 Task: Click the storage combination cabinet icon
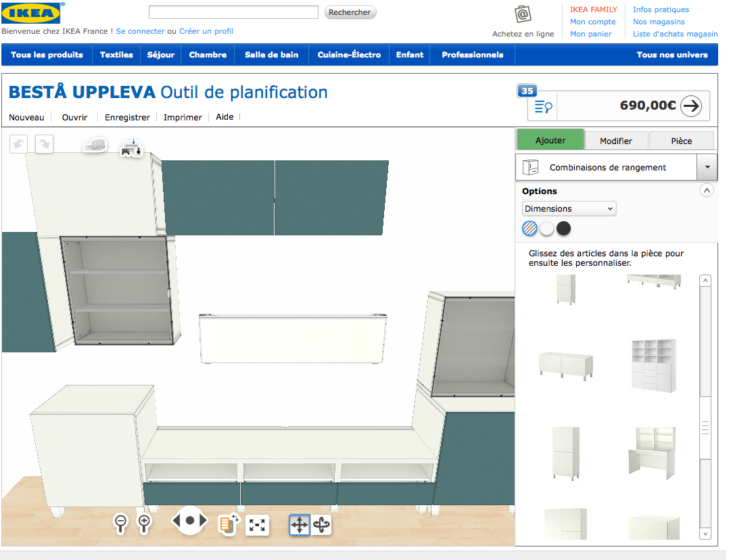point(531,167)
